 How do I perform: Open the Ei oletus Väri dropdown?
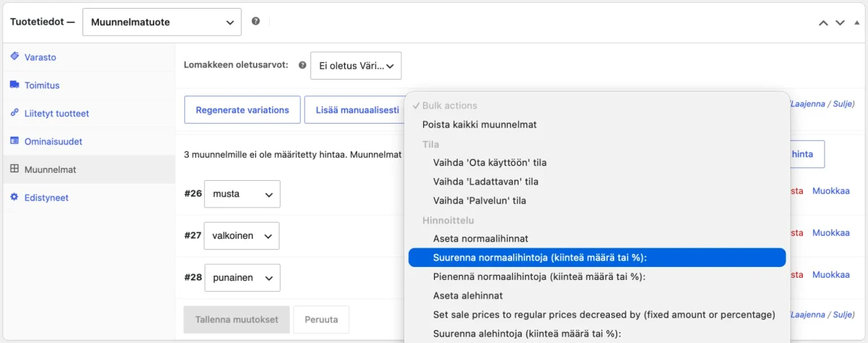click(x=356, y=65)
